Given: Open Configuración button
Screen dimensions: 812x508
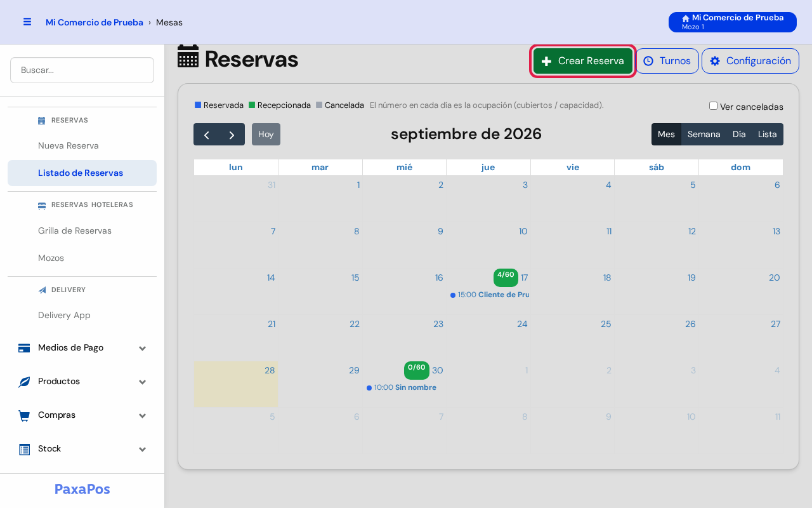Looking at the screenshot, I should 750,61.
